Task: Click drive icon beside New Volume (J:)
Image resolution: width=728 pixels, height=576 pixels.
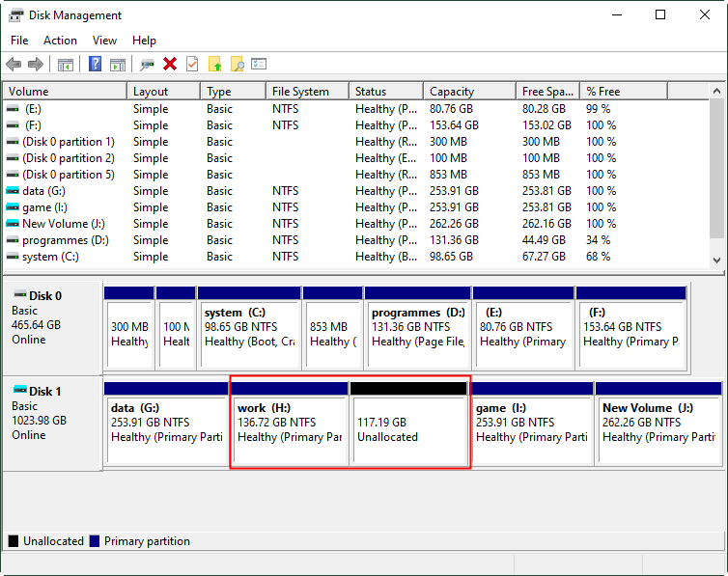Action: [13, 224]
